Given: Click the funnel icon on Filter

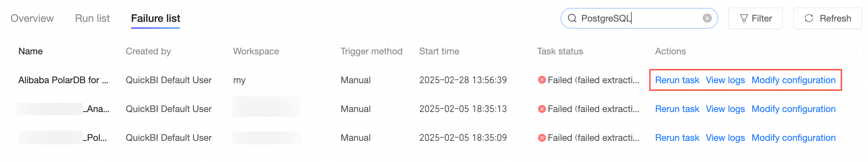Looking at the screenshot, I should pyautogui.click(x=744, y=18).
